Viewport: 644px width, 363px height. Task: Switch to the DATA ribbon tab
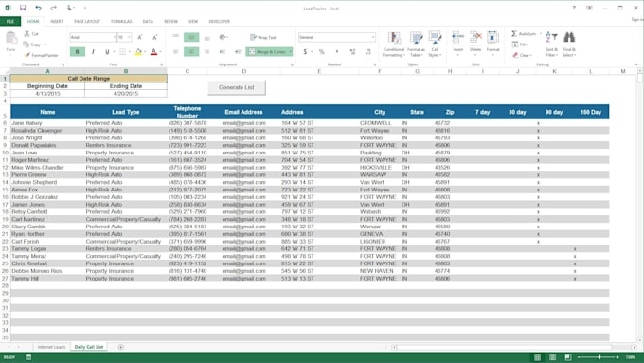(148, 21)
